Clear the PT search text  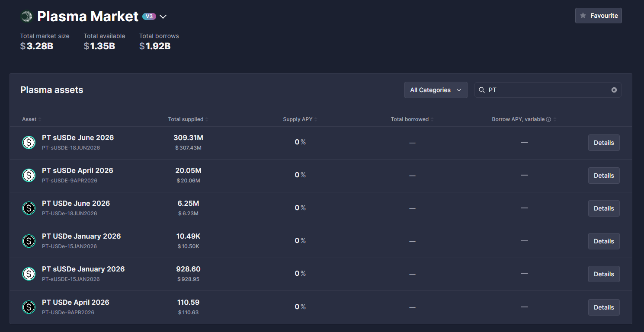click(x=614, y=90)
